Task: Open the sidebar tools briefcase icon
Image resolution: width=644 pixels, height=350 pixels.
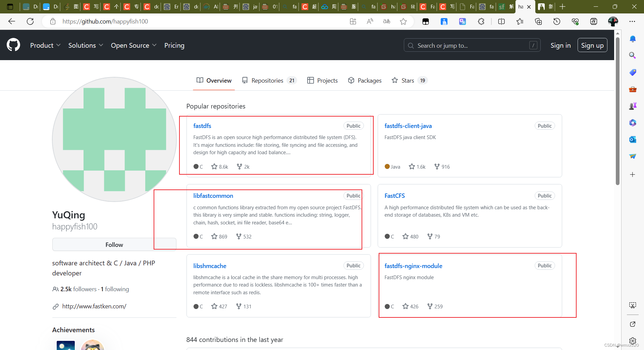Action: (633, 89)
